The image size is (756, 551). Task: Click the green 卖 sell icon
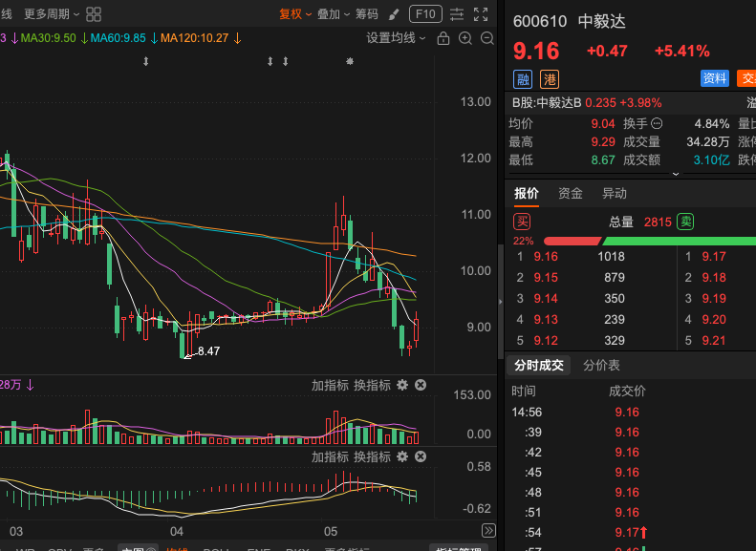pyautogui.click(x=685, y=222)
